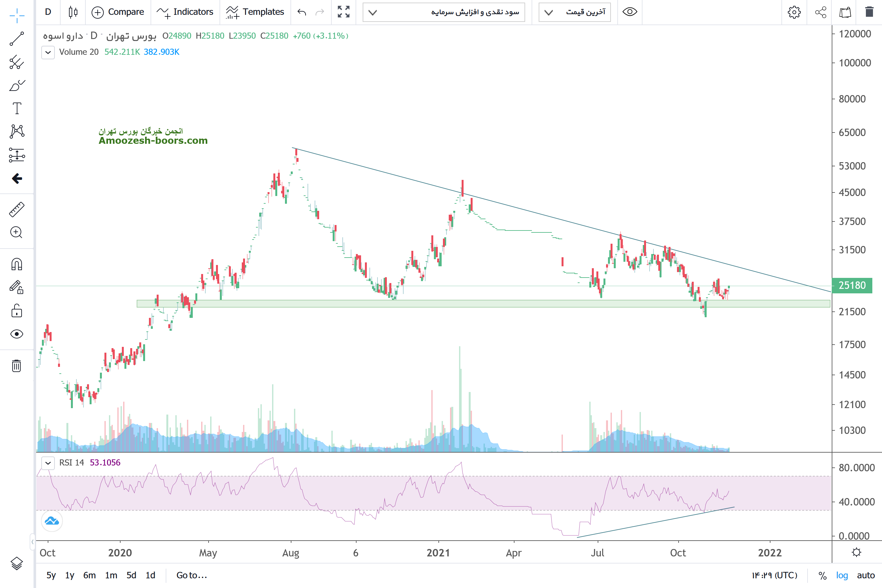Open chart settings gear icon
882x588 pixels.
pos(794,12)
